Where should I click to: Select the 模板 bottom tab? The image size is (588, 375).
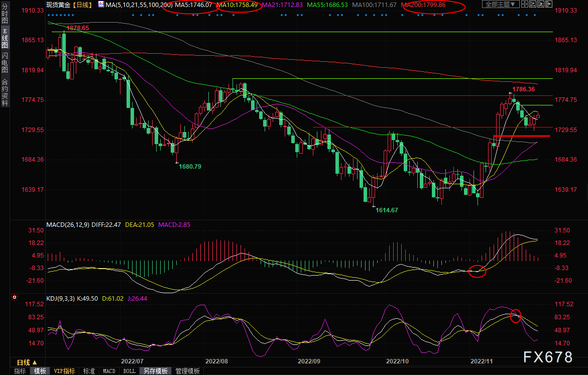click(x=40, y=371)
